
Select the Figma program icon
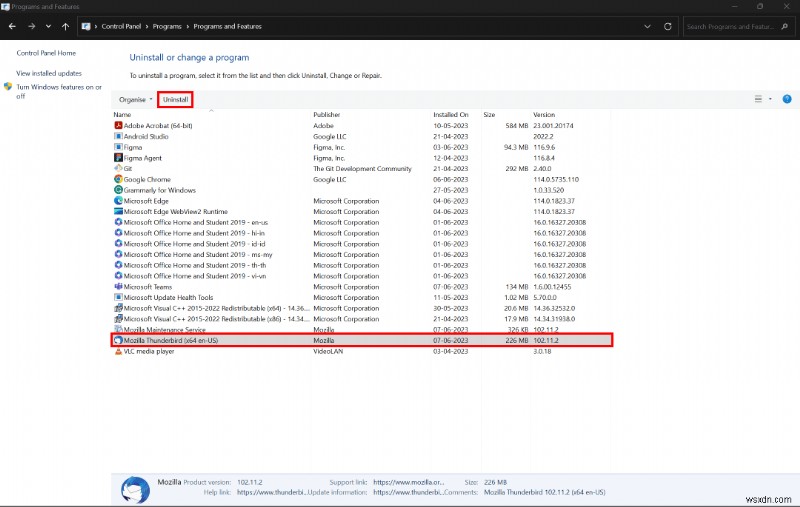click(118, 147)
